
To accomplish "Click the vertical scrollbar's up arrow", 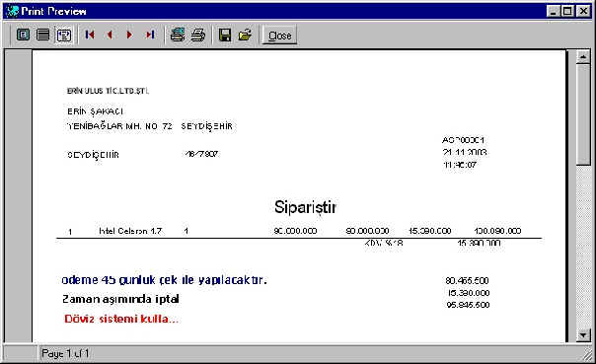I will click(x=583, y=57).
